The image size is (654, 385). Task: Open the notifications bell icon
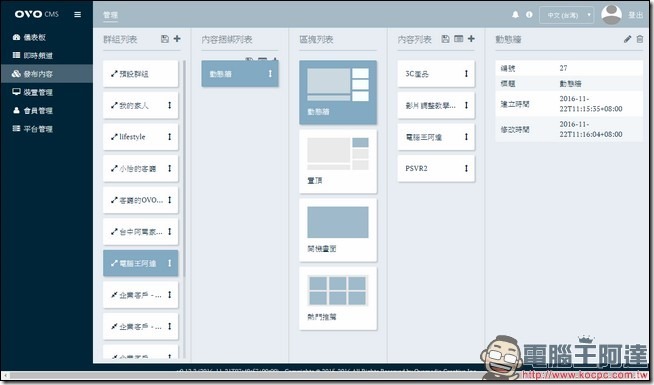tap(516, 15)
